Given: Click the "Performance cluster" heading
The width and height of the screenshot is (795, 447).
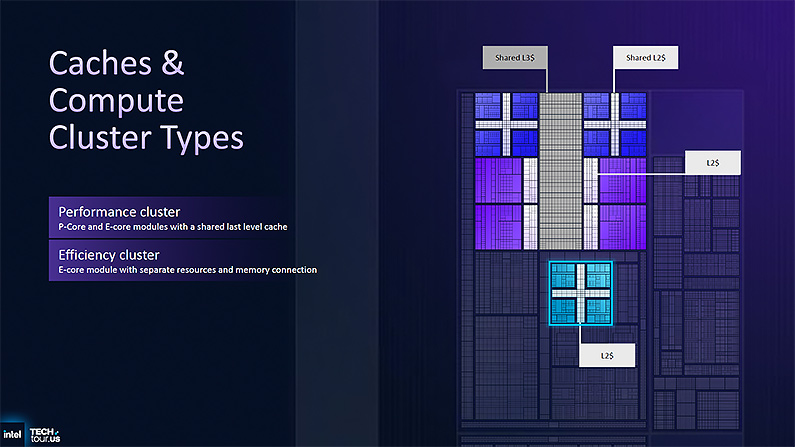Looking at the screenshot, I should pos(119,212).
